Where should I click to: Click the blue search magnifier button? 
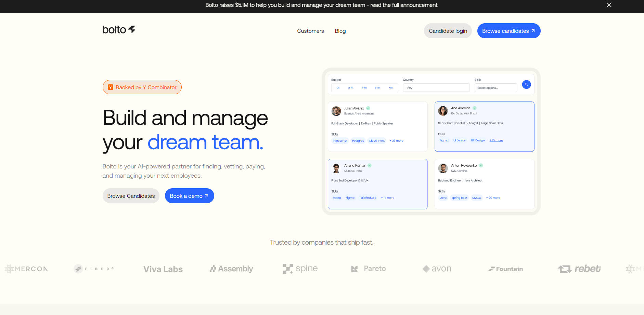point(526,84)
